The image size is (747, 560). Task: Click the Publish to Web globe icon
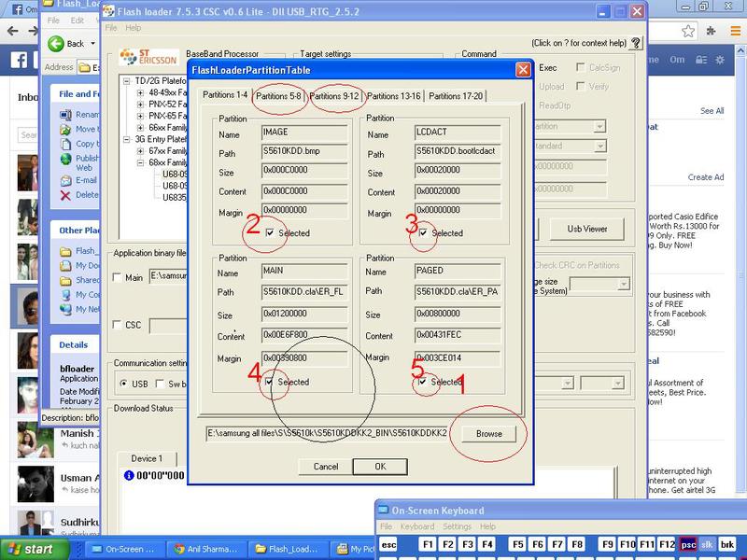pos(65,159)
